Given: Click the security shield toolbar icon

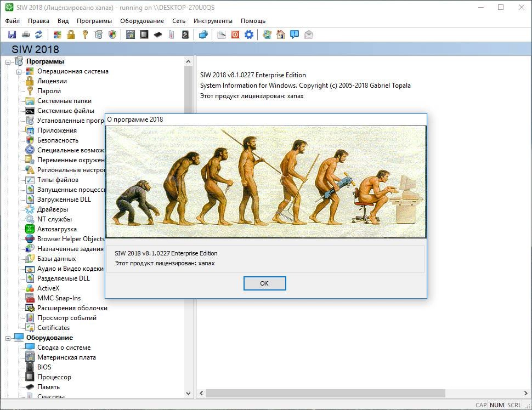Looking at the screenshot, I should tap(112, 34).
